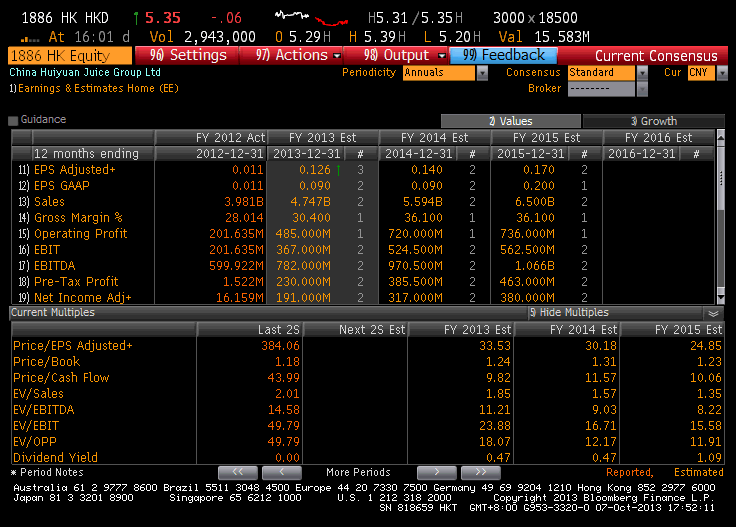
Task: Click the volume bars icon beside At 16:01
Action: [31, 39]
